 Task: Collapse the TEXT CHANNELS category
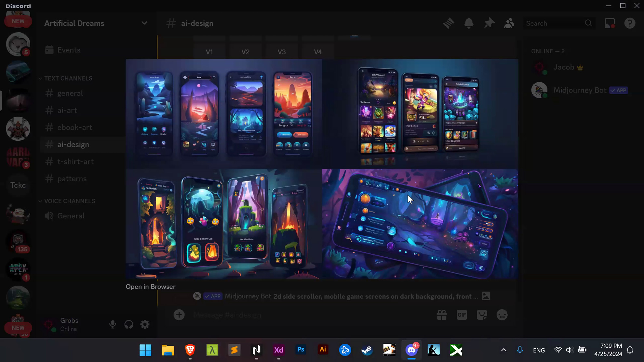pyautogui.click(x=66, y=78)
